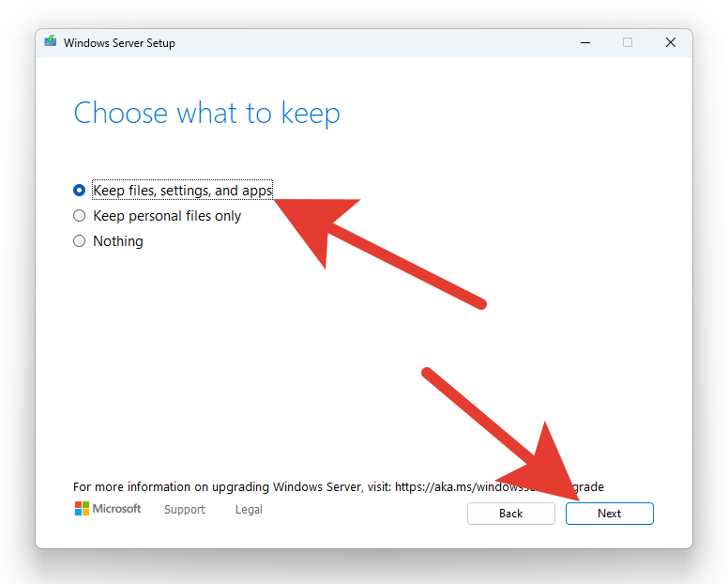This screenshot has height=584, width=728.
Task: Open the Support link
Action: click(184, 510)
